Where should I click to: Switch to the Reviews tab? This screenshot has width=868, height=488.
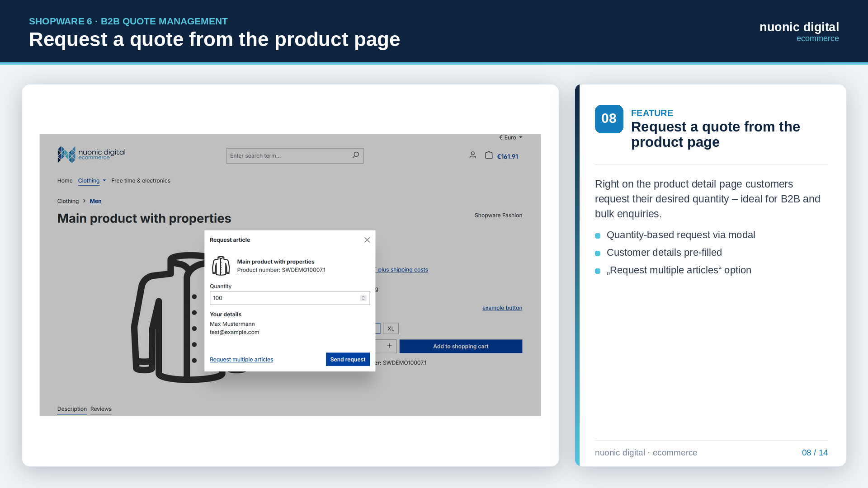[x=101, y=409]
